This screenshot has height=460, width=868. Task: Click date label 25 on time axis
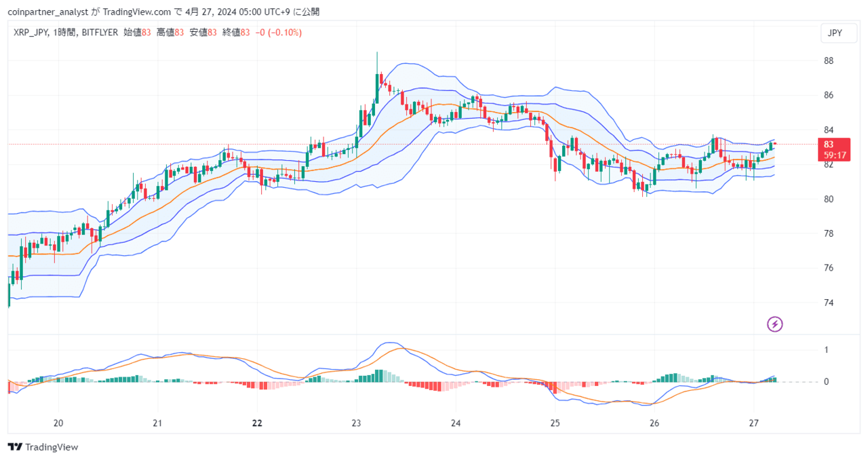tap(555, 423)
